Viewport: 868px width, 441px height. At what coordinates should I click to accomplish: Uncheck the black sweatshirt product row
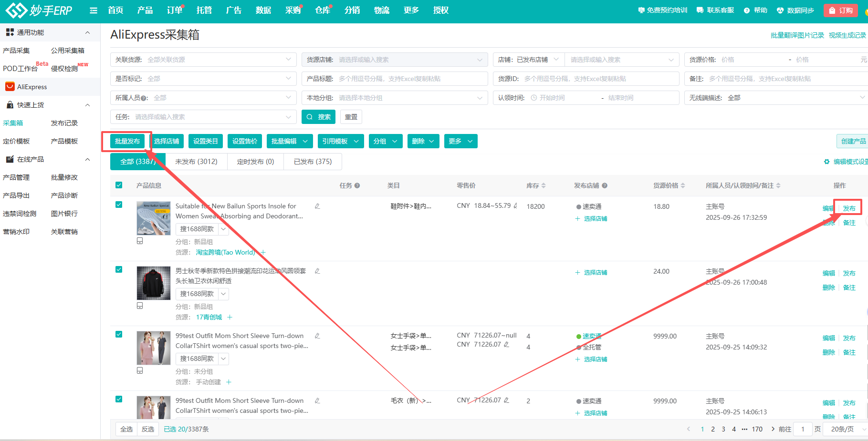[119, 269]
